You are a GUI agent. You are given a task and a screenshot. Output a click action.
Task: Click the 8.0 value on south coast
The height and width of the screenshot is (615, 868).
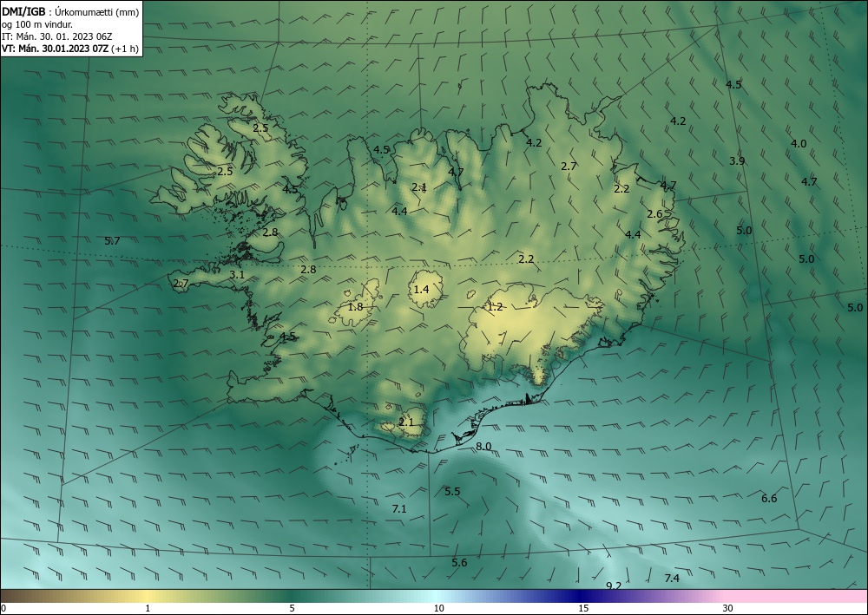[x=483, y=447]
